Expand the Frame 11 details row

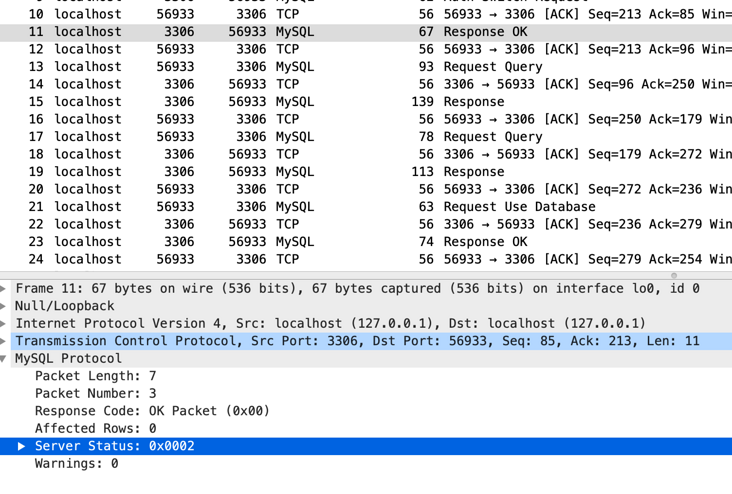3,289
